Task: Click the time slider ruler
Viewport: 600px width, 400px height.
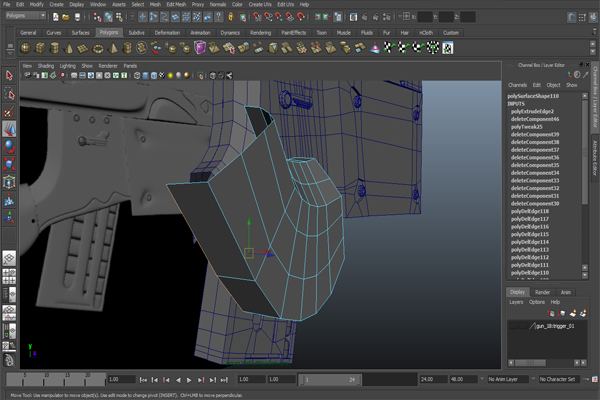Action: (x=56, y=379)
